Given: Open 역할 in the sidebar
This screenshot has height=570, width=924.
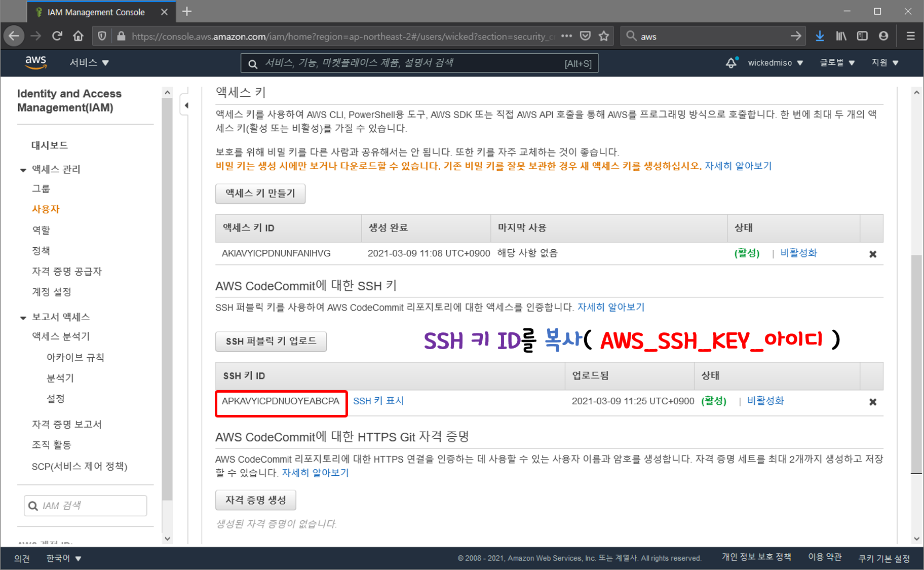Looking at the screenshot, I should (x=41, y=230).
